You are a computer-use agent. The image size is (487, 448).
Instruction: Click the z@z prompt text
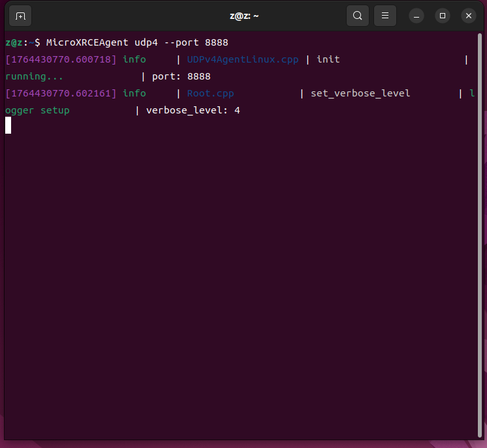point(14,42)
